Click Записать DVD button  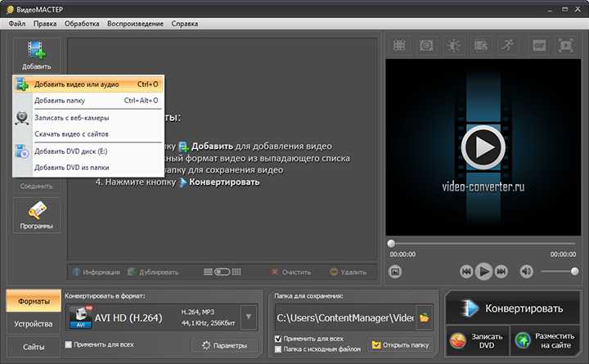478,341
